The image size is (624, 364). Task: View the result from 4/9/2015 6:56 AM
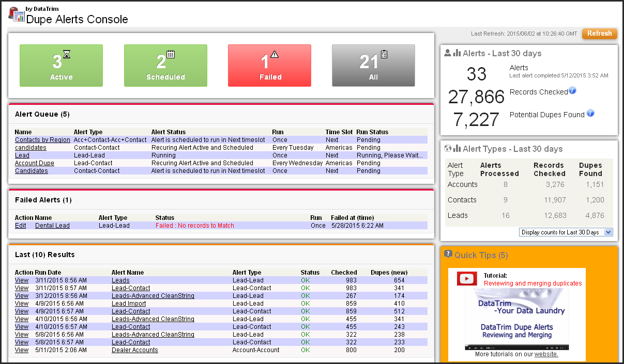point(22,304)
